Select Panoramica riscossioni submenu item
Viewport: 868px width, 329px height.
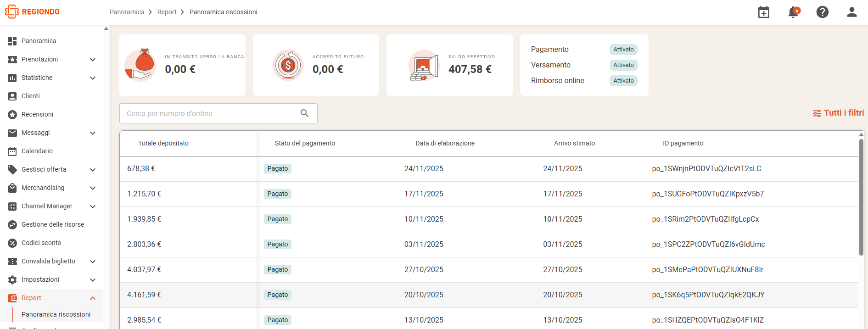[56, 314]
